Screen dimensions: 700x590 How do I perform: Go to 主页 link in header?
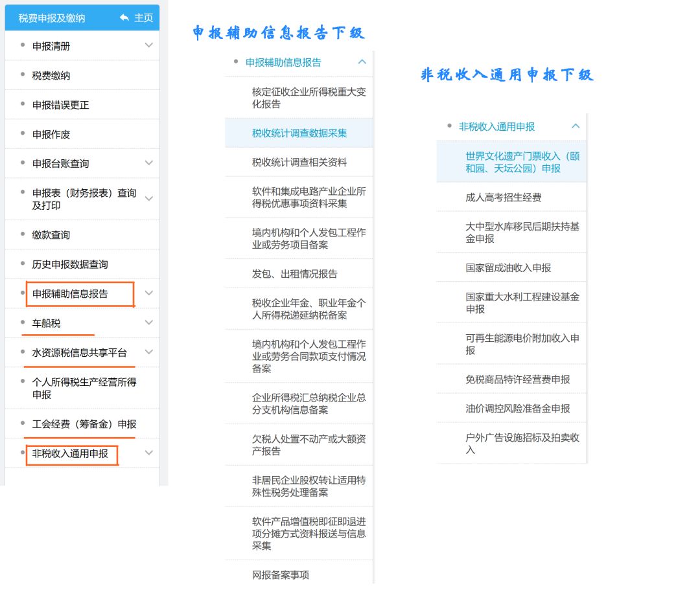point(143,18)
